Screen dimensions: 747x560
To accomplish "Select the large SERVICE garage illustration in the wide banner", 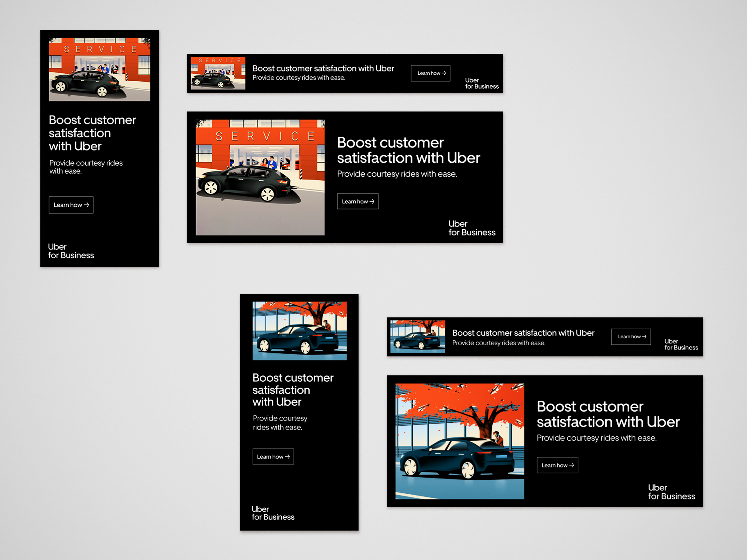I will point(260,177).
